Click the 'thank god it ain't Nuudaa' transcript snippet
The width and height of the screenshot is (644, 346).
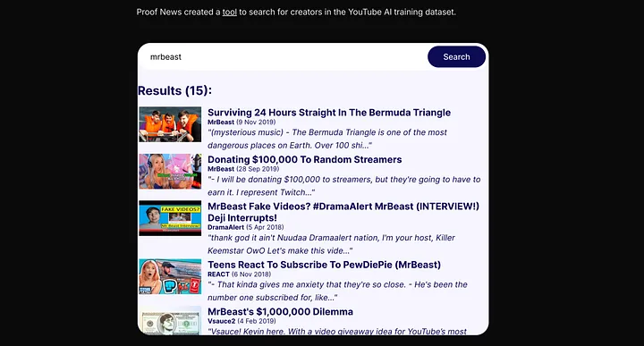click(x=331, y=244)
